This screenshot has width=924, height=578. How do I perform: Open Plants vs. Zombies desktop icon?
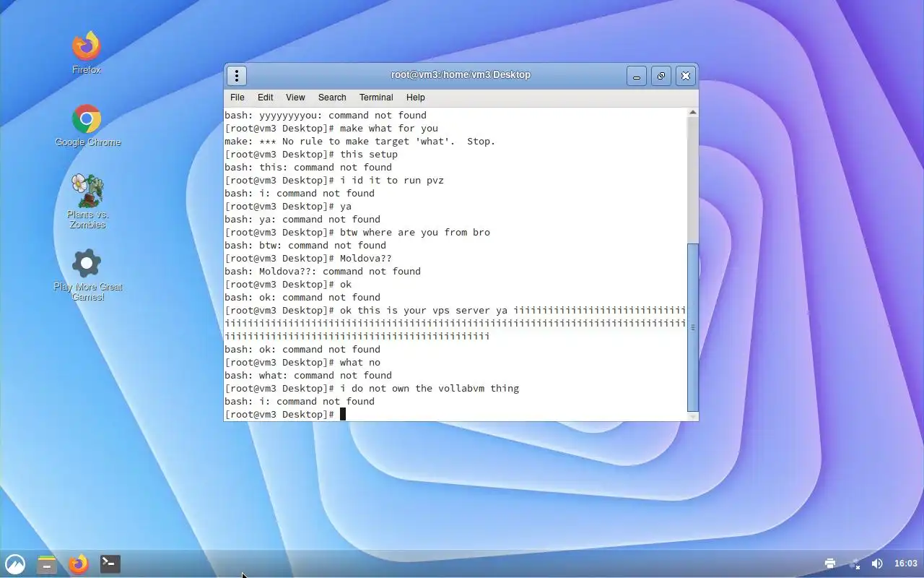[x=87, y=201]
